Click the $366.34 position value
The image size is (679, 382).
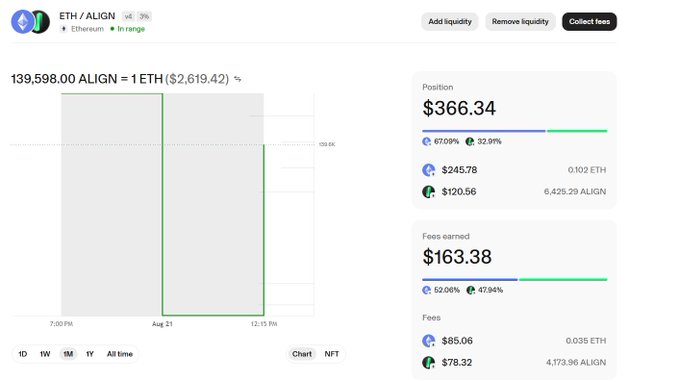(459, 108)
